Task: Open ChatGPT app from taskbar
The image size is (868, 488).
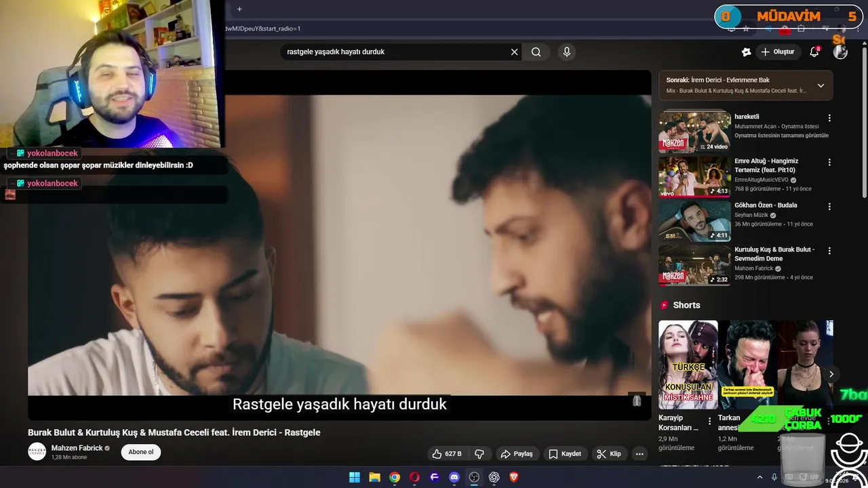Action: (494, 477)
